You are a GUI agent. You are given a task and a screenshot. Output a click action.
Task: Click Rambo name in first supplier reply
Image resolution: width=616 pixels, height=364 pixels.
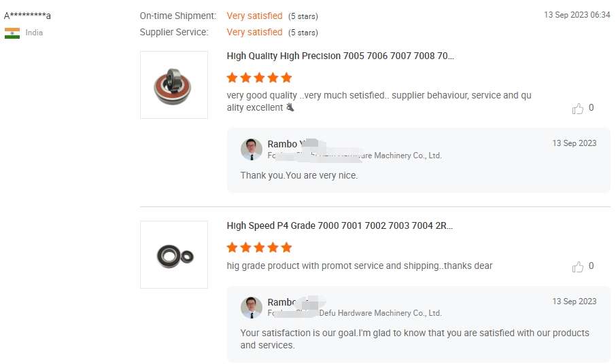click(x=282, y=144)
